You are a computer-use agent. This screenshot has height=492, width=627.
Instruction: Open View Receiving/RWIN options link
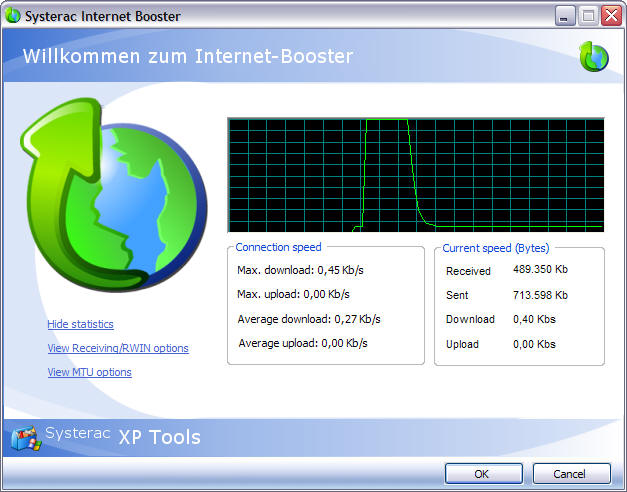tap(118, 348)
